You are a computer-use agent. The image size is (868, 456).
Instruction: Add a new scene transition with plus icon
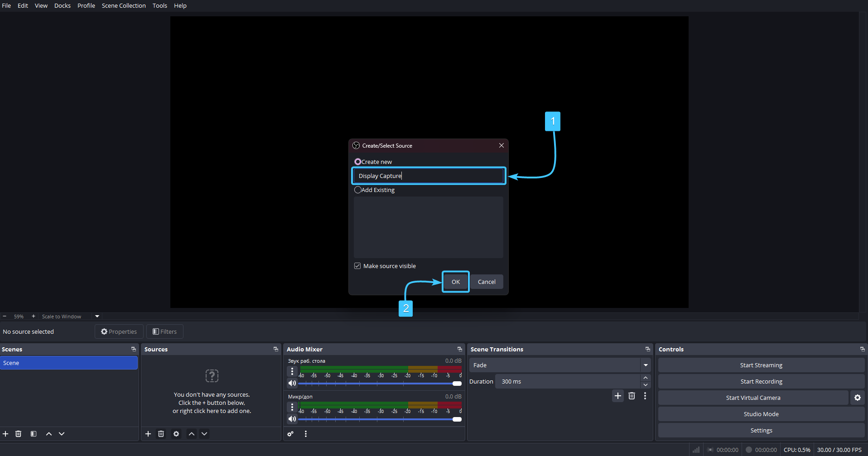click(618, 396)
